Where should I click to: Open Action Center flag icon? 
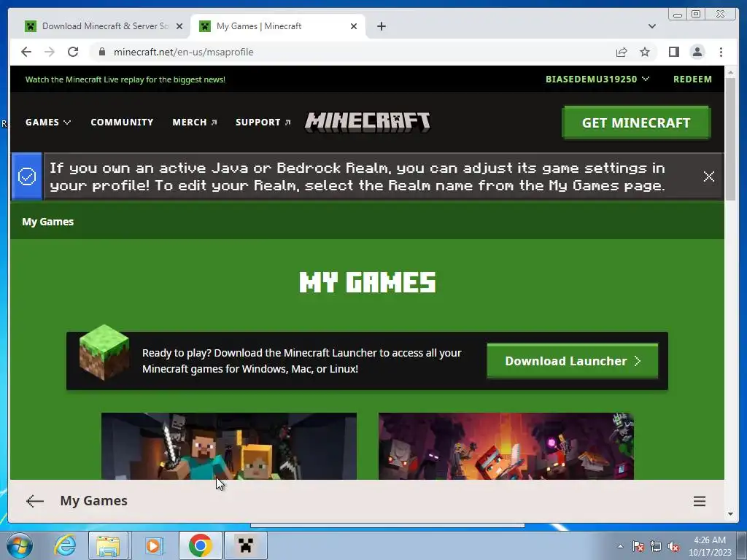[x=638, y=546]
